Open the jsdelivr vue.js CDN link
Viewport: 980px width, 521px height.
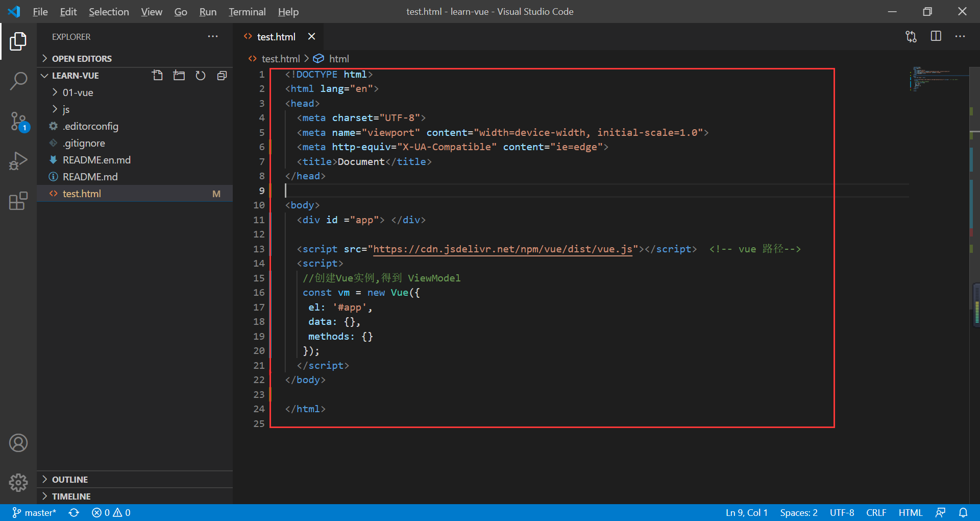(503, 249)
